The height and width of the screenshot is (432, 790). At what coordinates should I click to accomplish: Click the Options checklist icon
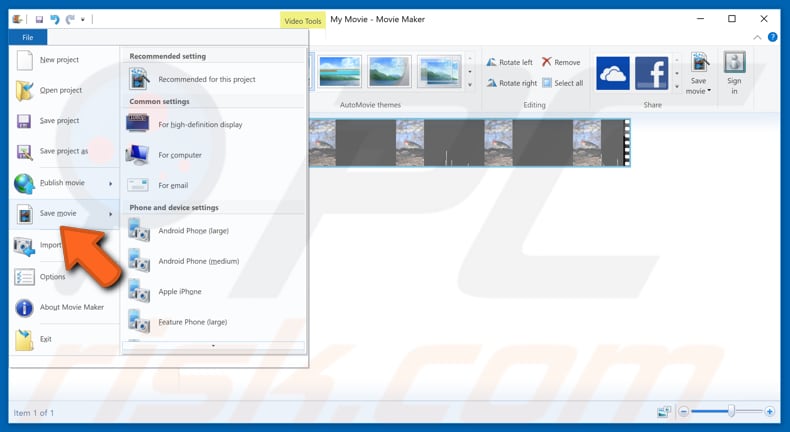[24, 277]
